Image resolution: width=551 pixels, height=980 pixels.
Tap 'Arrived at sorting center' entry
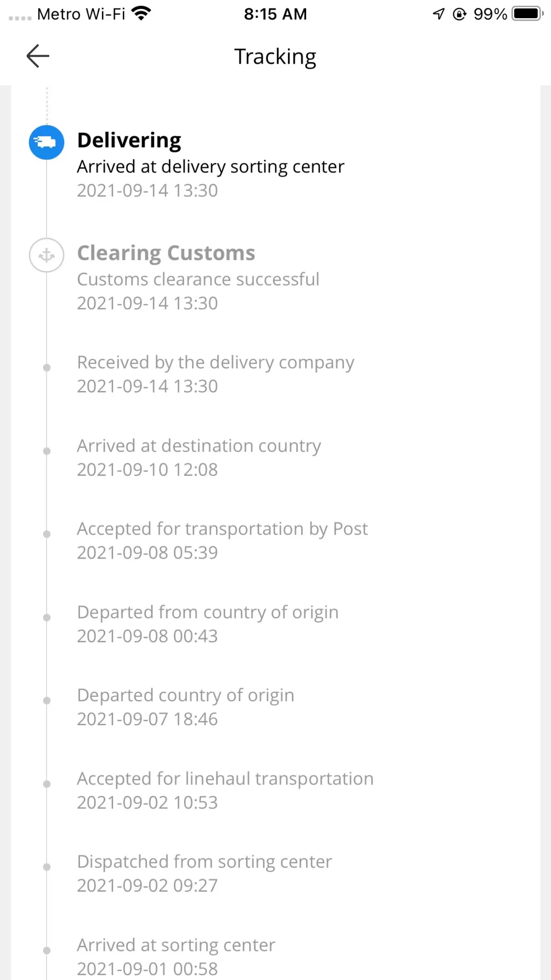pyautogui.click(x=176, y=945)
